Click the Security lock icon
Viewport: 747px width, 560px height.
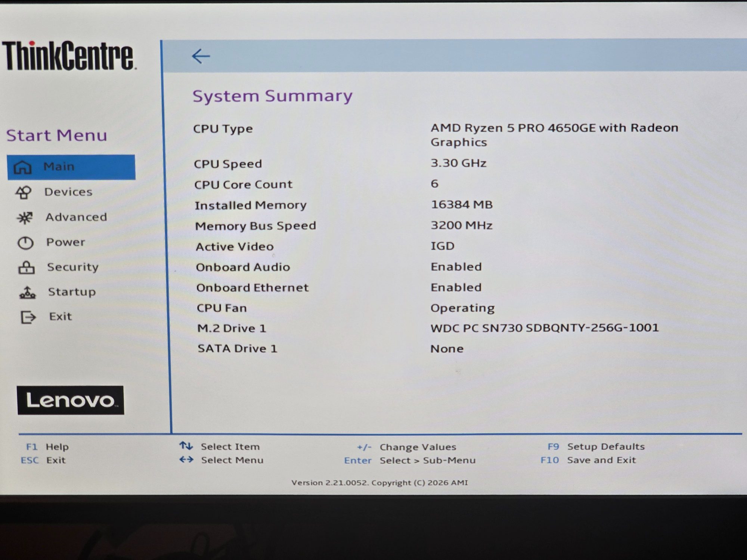(27, 268)
